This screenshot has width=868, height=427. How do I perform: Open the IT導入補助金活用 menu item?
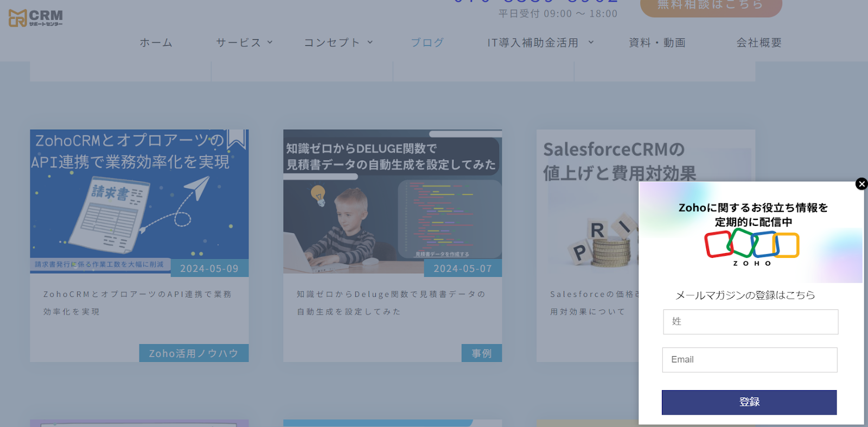click(x=533, y=42)
